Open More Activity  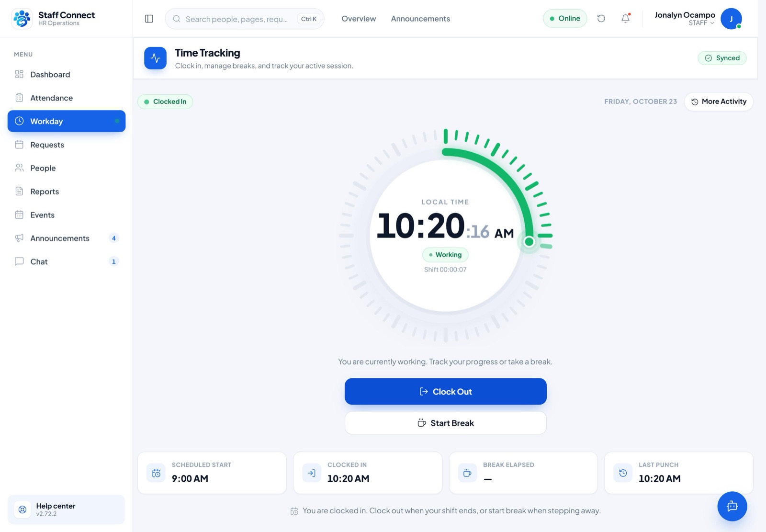(719, 102)
